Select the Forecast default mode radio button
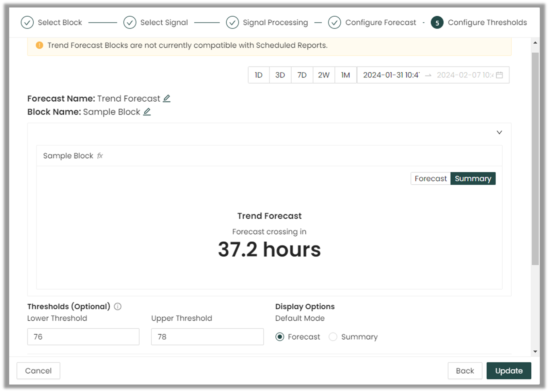The height and width of the screenshot is (392, 549). (280, 337)
